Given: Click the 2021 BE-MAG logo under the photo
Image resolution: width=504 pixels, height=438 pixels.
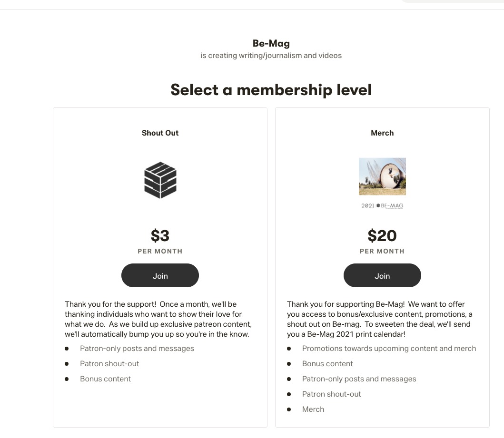Looking at the screenshot, I should [x=382, y=206].
